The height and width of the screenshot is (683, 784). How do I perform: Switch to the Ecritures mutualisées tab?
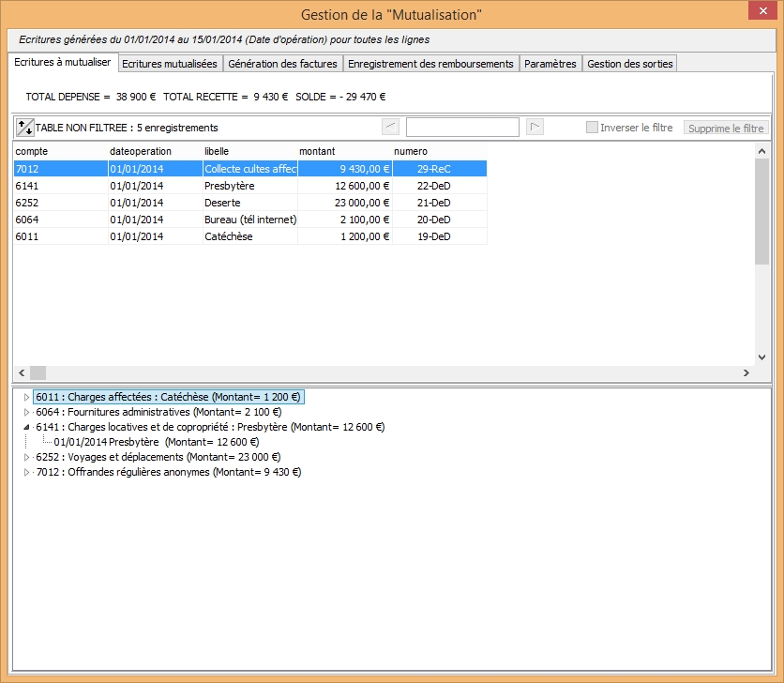170,64
